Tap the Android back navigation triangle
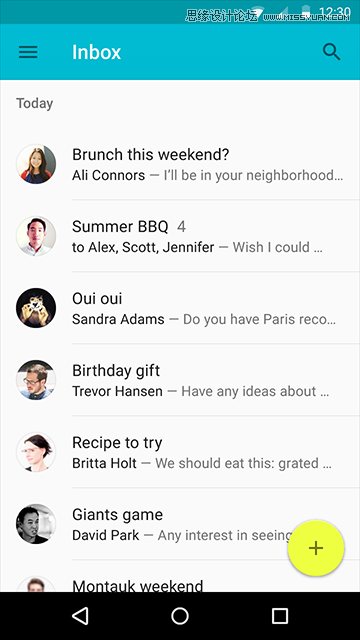 (x=80, y=616)
